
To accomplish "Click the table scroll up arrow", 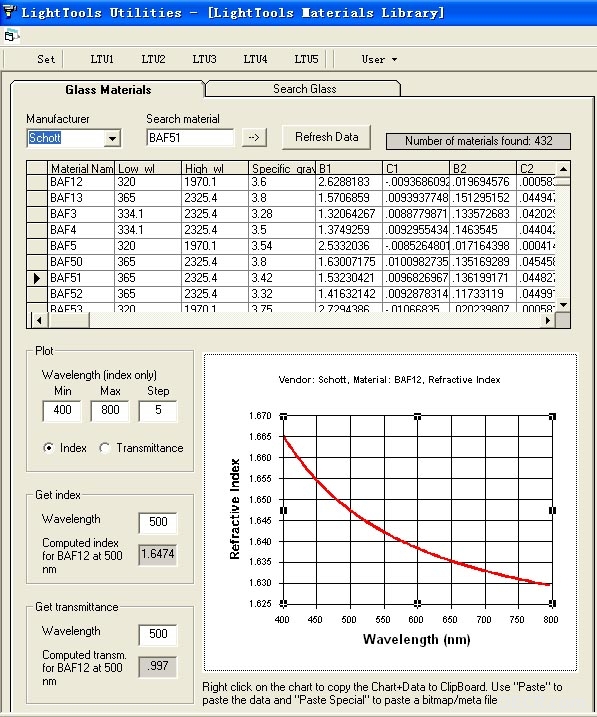I will pos(563,169).
